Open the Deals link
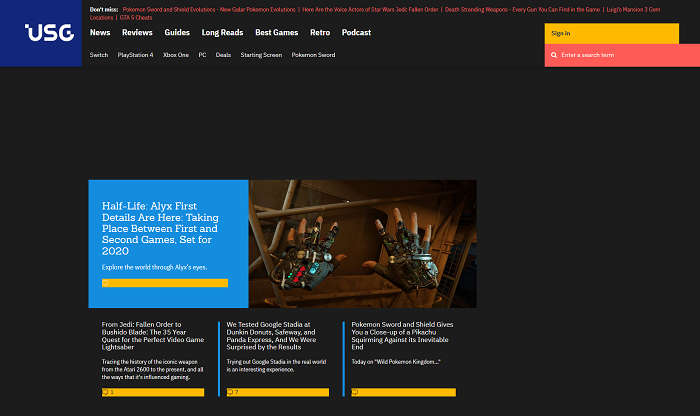Screen dimensions: 700x416 [x=223, y=55]
